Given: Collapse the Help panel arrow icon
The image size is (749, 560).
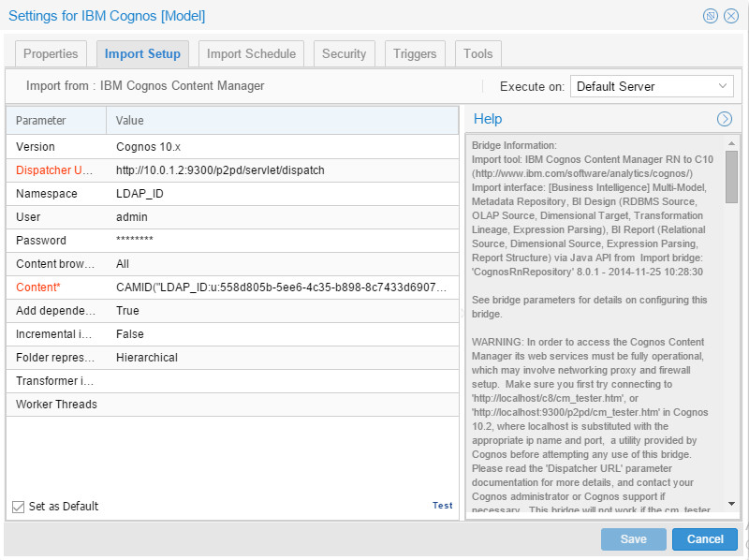Looking at the screenshot, I should pos(725,119).
